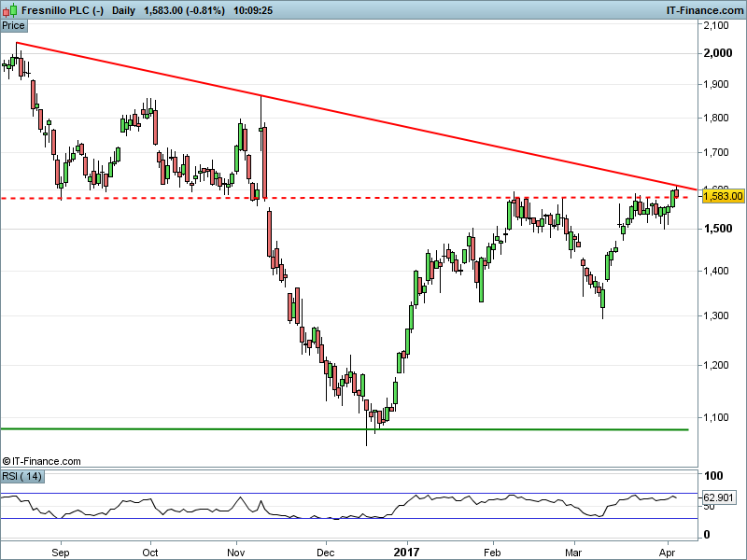Click the Apr date axis label
Image resolution: width=747 pixels, height=560 pixels.
(x=668, y=553)
